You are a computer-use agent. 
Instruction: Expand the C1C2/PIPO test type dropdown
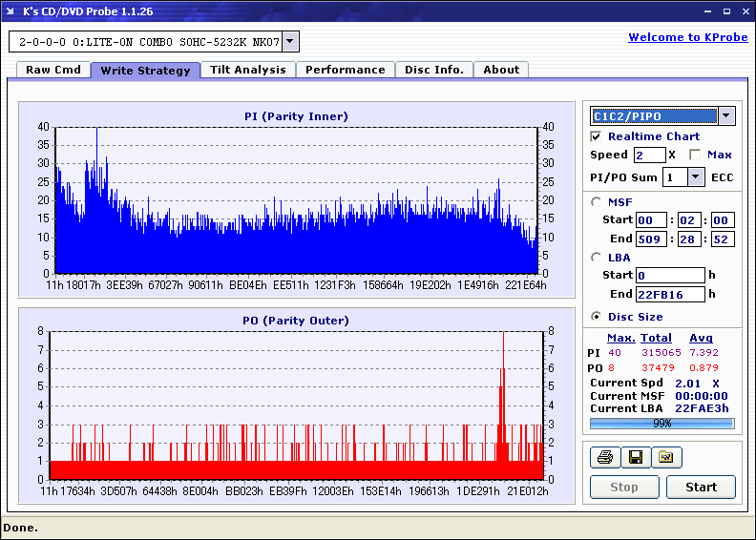[725, 116]
